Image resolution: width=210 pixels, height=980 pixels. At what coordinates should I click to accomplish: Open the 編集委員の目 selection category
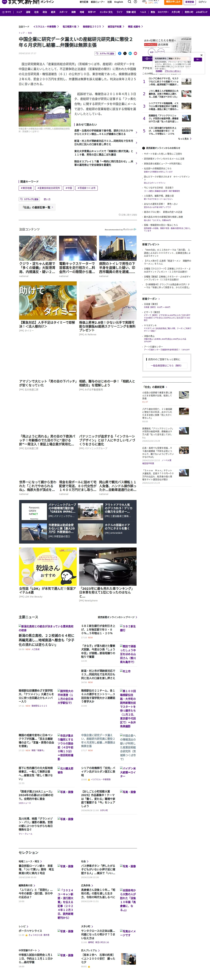[27, 885]
